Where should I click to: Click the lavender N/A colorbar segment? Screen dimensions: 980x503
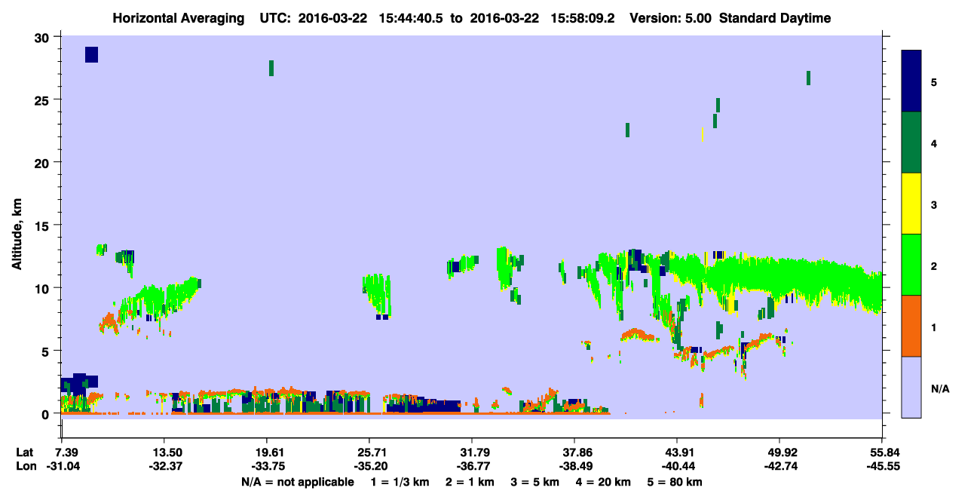point(911,387)
